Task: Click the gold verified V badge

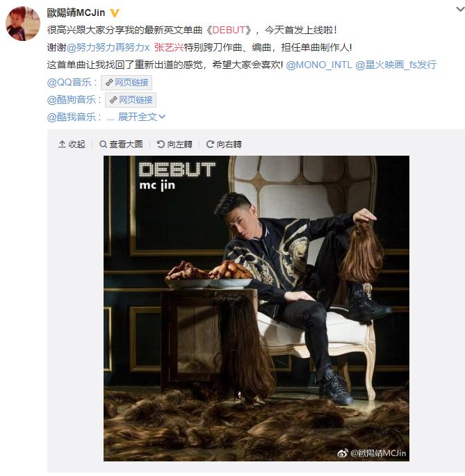Action: click(x=115, y=13)
